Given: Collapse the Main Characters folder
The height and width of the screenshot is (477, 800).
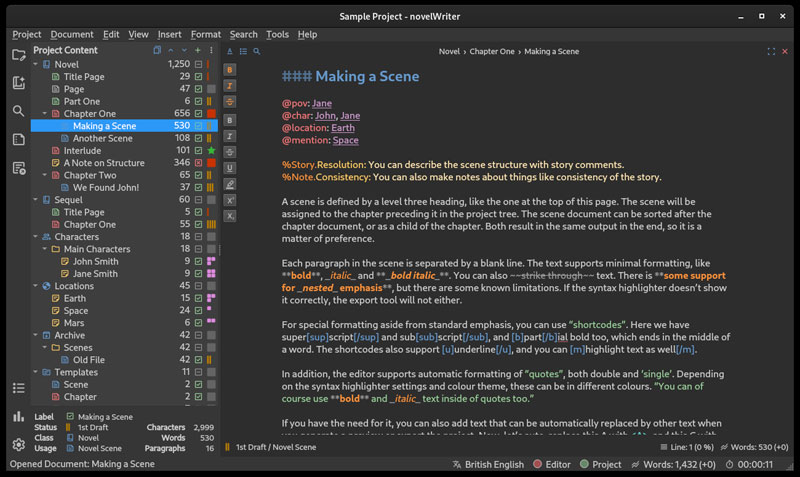Looking at the screenshot, I should coord(44,249).
